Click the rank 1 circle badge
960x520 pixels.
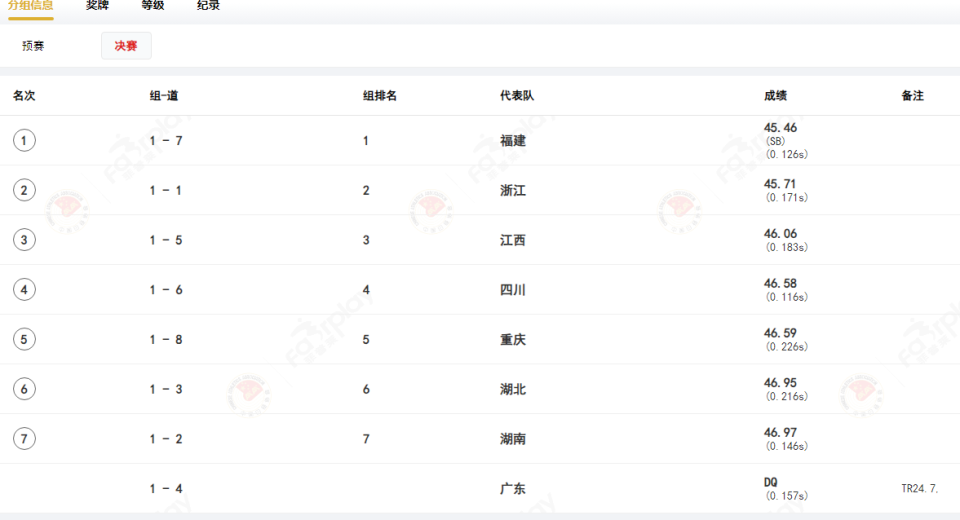pos(24,141)
